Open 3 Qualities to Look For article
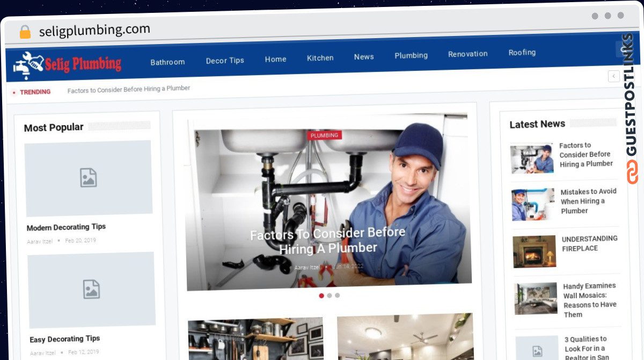Image resolution: width=644 pixels, height=360 pixels. (587, 348)
